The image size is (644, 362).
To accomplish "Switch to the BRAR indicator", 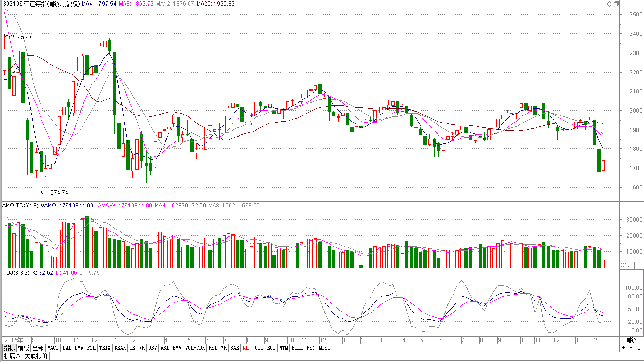I will pos(120,348).
